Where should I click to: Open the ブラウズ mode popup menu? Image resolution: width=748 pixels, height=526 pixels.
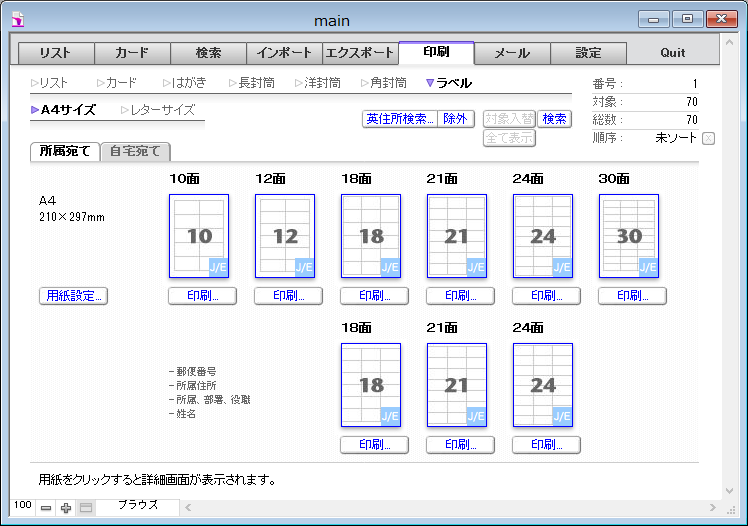pyautogui.click(x=138, y=506)
